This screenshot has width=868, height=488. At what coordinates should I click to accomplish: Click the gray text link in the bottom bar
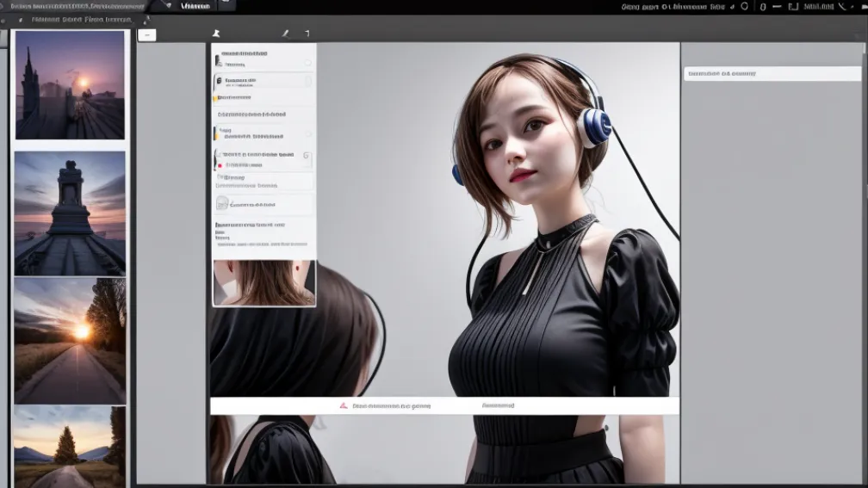tap(498, 405)
